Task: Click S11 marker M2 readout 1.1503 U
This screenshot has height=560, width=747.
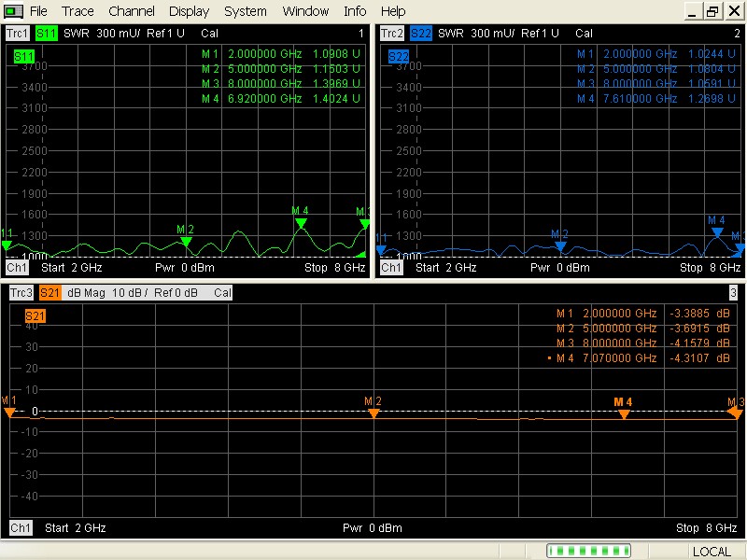Action: tap(336, 68)
